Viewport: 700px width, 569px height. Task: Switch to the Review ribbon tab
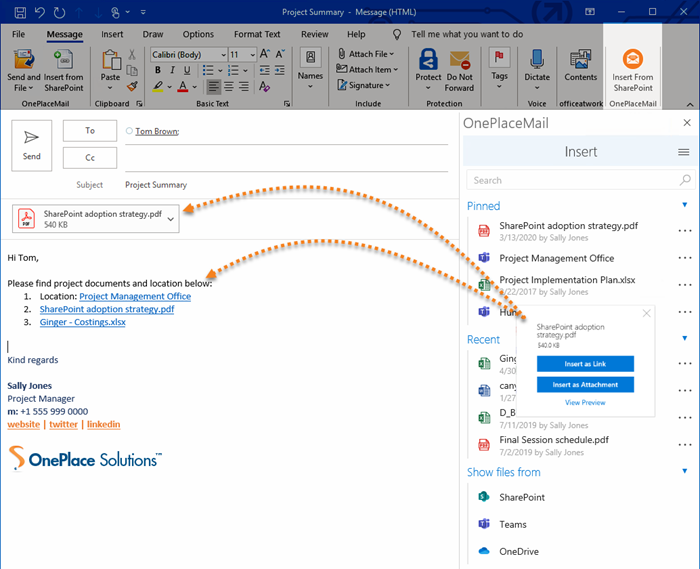coord(315,34)
